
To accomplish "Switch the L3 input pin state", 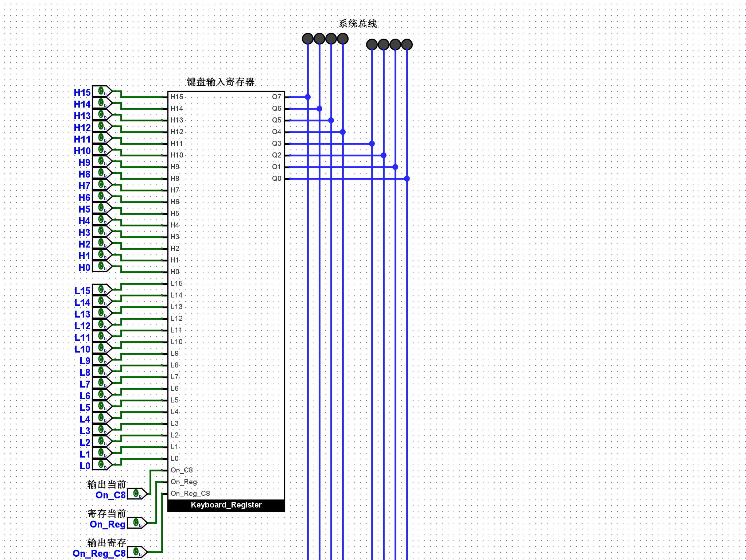I will tap(102, 429).
